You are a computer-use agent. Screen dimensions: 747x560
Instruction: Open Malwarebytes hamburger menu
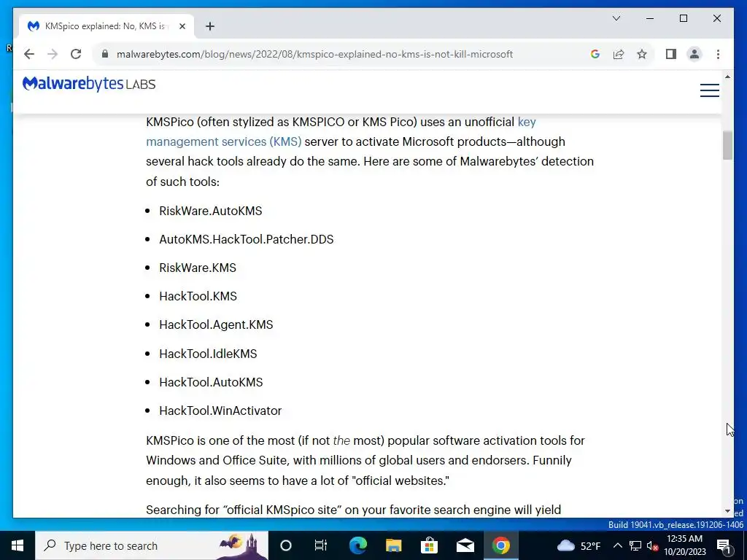709,90
